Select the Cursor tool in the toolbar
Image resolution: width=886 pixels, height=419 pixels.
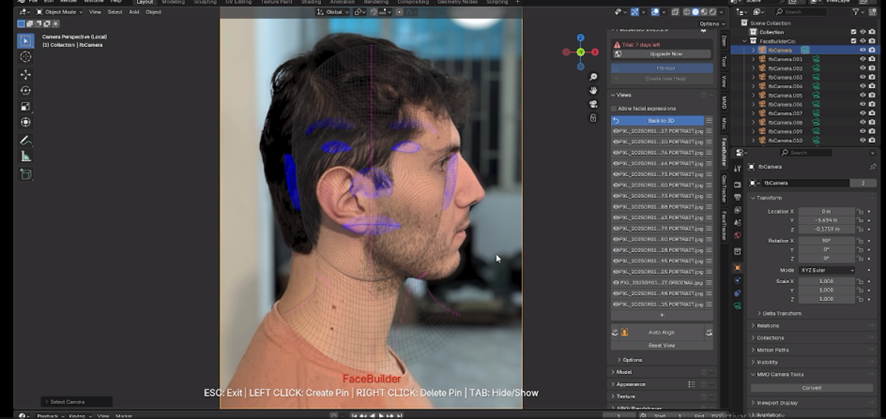(x=26, y=57)
